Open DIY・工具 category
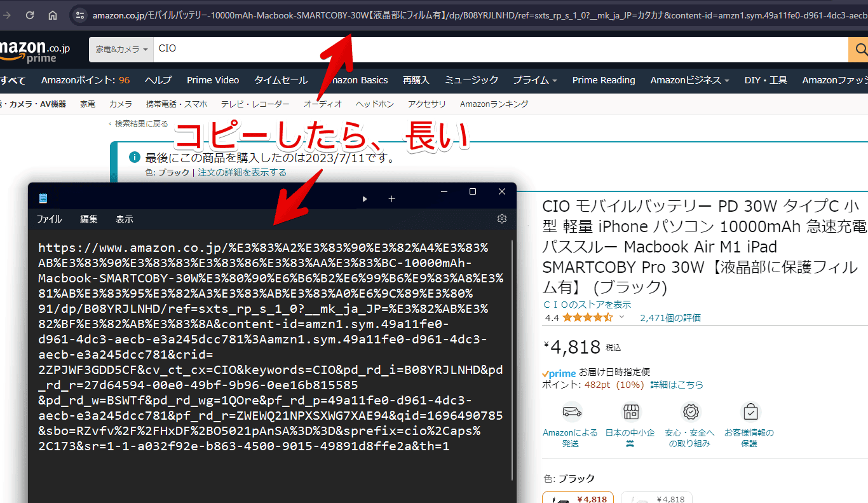 click(766, 80)
